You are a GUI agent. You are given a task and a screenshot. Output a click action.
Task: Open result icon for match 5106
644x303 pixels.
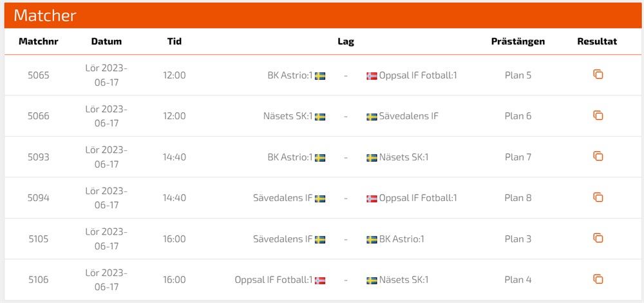click(x=598, y=279)
